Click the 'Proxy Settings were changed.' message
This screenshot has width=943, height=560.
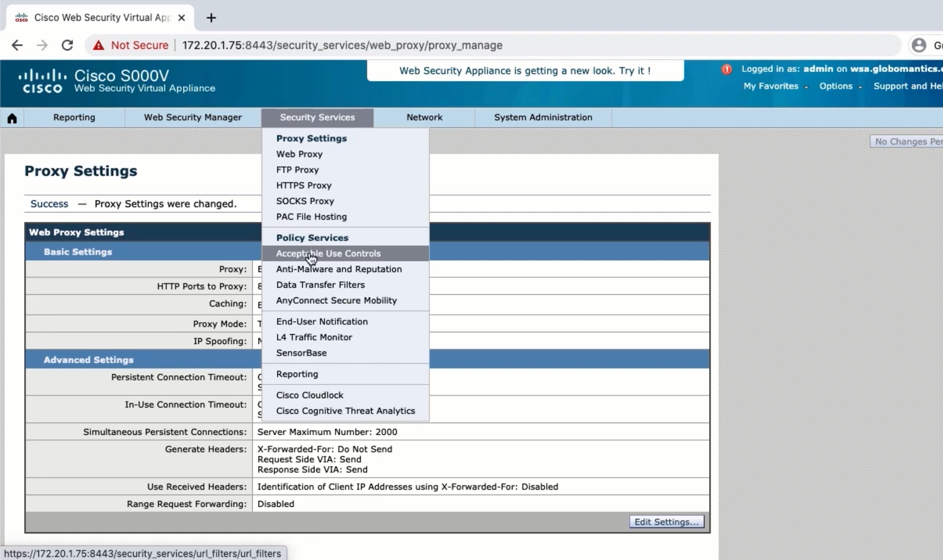point(166,204)
